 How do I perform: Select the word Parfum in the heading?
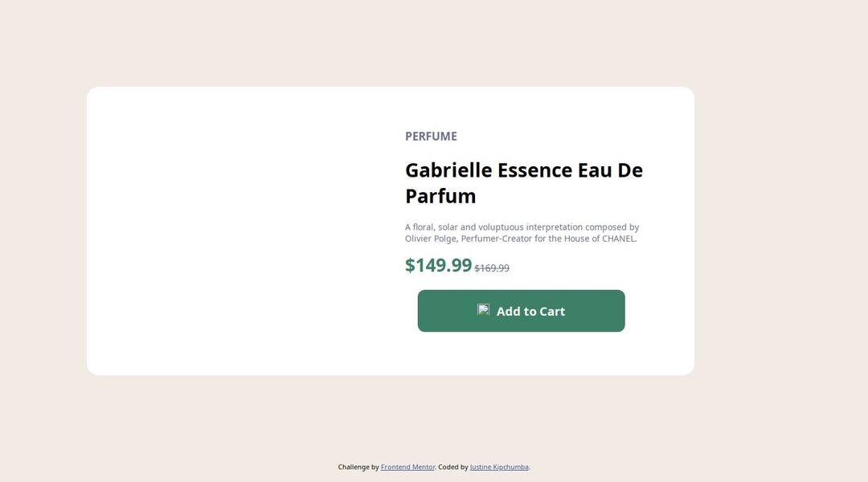click(x=440, y=196)
